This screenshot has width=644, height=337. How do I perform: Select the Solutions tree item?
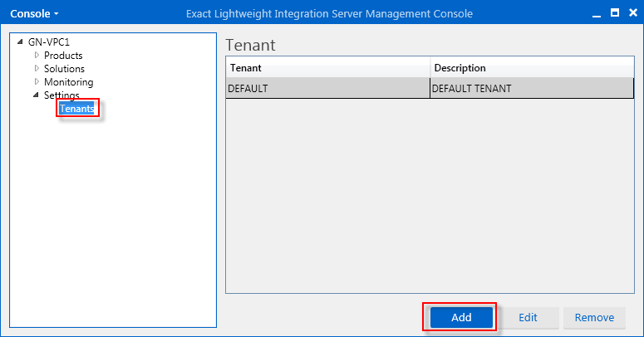(x=64, y=69)
